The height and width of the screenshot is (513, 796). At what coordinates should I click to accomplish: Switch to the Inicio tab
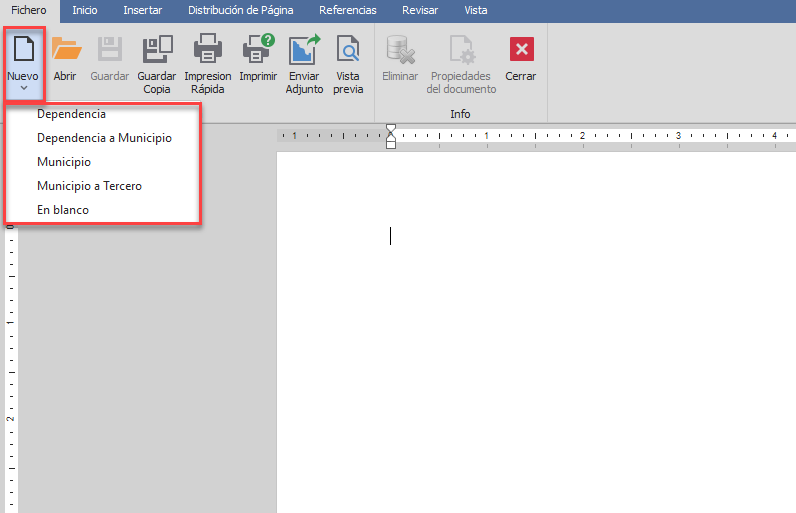pos(85,10)
